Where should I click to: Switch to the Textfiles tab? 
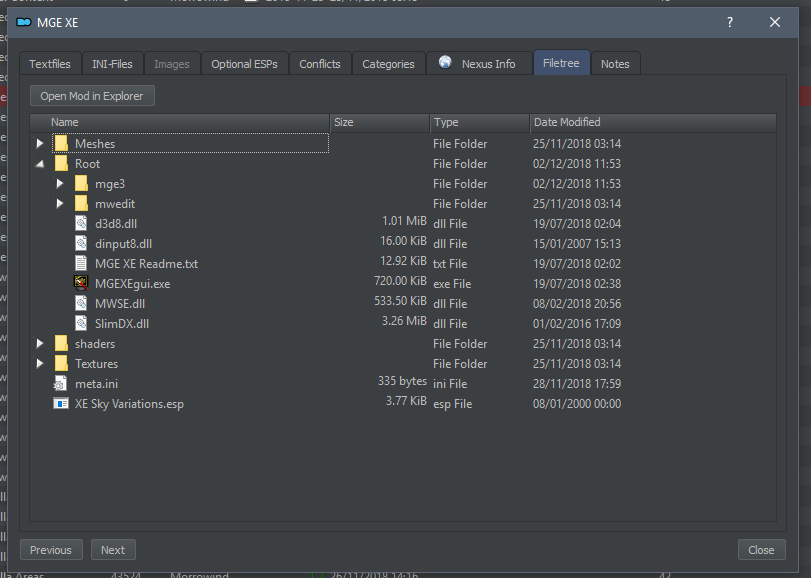tap(50, 64)
